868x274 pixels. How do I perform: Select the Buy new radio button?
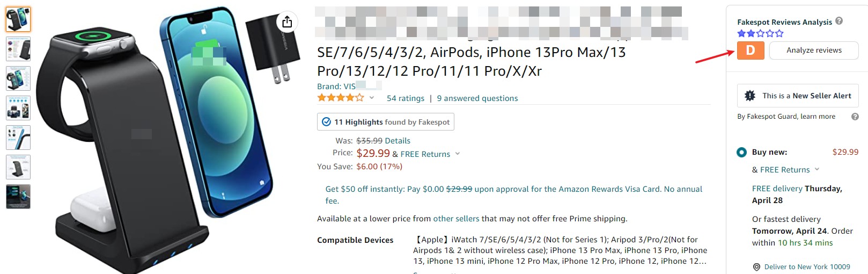point(741,152)
